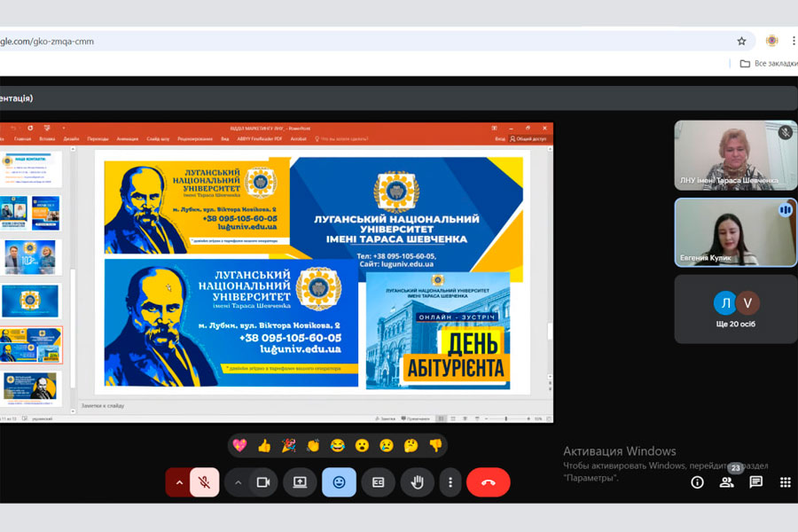
Task: Switch to reading view icon
Action: pyautogui.click(x=465, y=419)
